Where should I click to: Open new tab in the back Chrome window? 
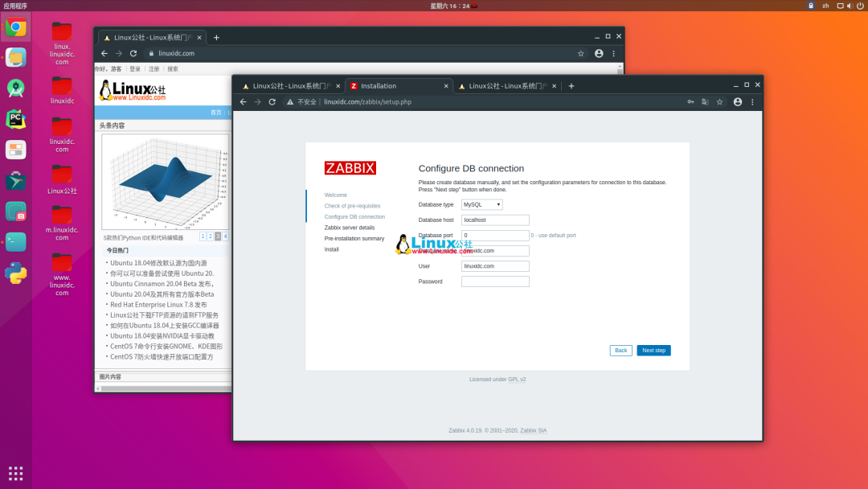tap(216, 38)
